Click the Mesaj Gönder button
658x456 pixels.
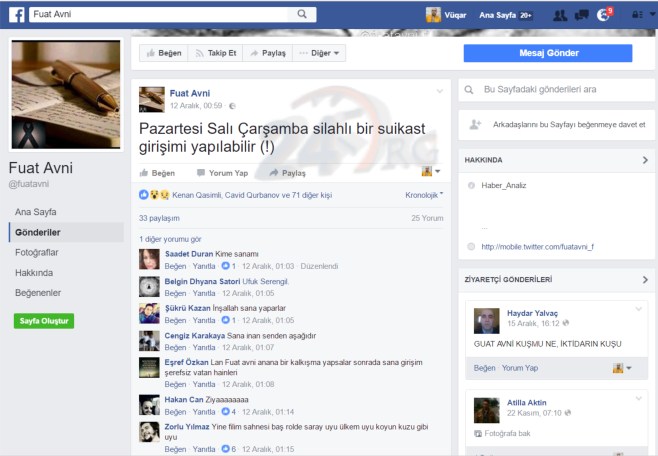547,53
